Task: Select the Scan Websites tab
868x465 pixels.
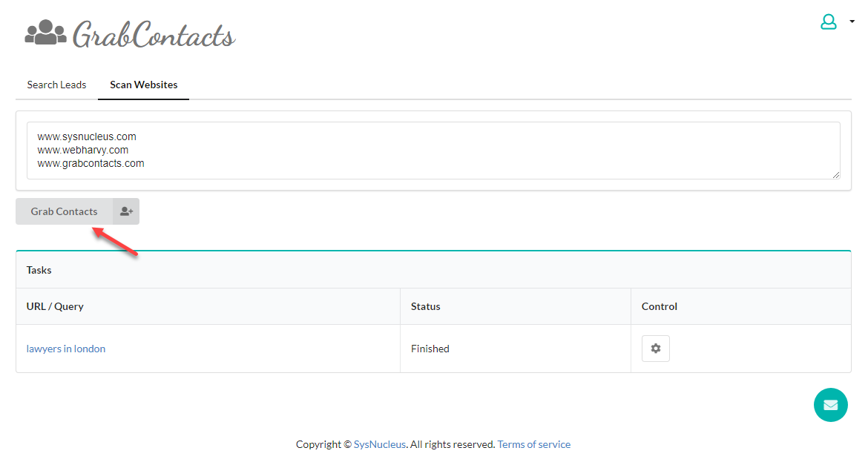Action: [x=143, y=85]
